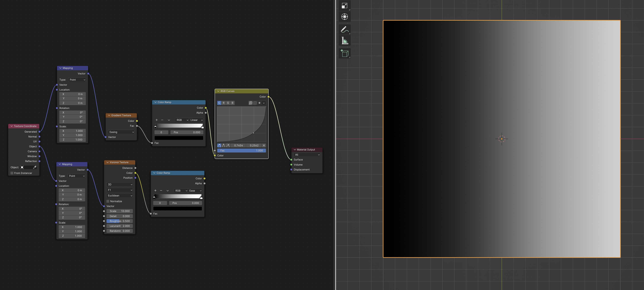Open RGB Curves tools dropdown arrow
This screenshot has height=290, width=644.
click(x=264, y=103)
